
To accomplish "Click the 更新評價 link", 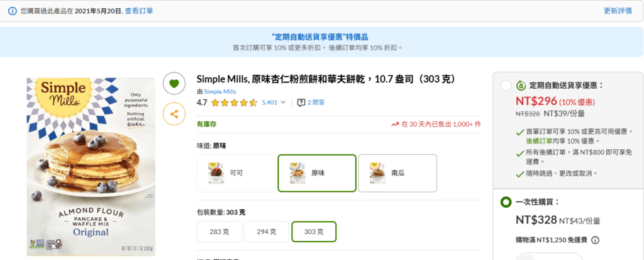I will coord(618,11).
